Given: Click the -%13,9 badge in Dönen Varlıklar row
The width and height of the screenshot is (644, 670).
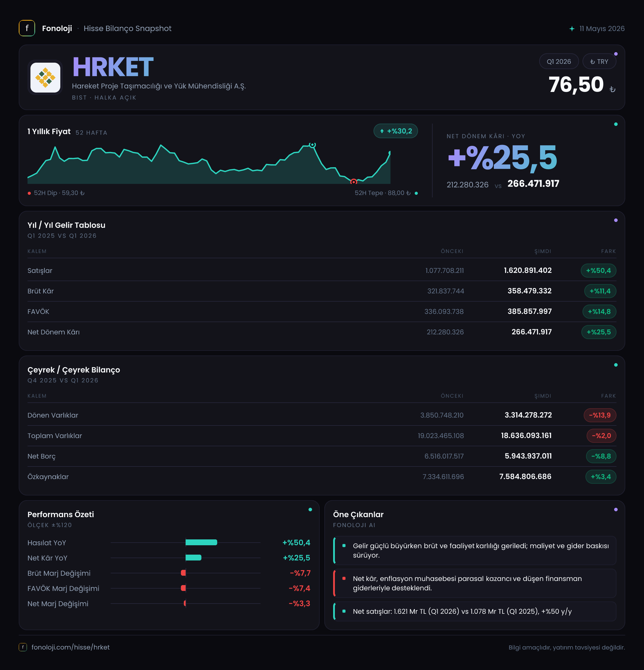Looking at the screenshot, I should point(600,415).
